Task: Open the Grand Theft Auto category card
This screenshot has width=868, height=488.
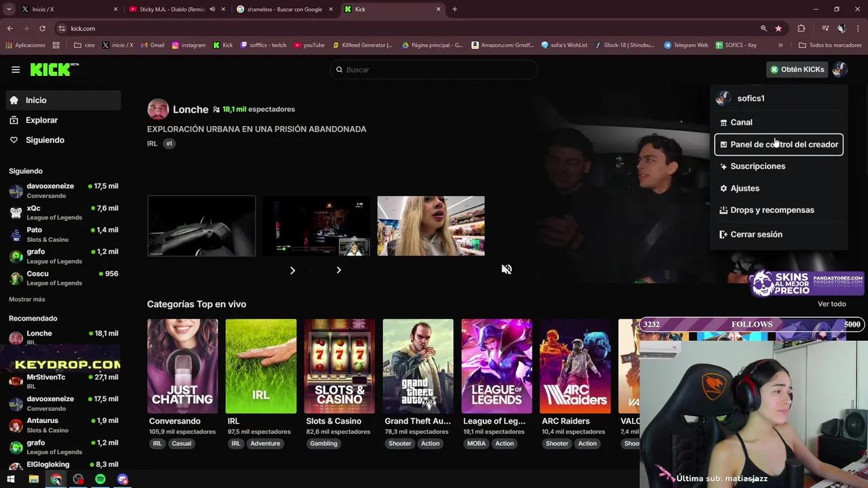Action: [x=418, y=366]
